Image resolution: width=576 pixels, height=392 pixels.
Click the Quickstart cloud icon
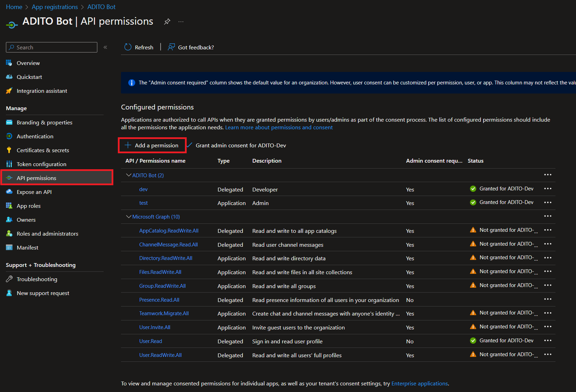9,77
